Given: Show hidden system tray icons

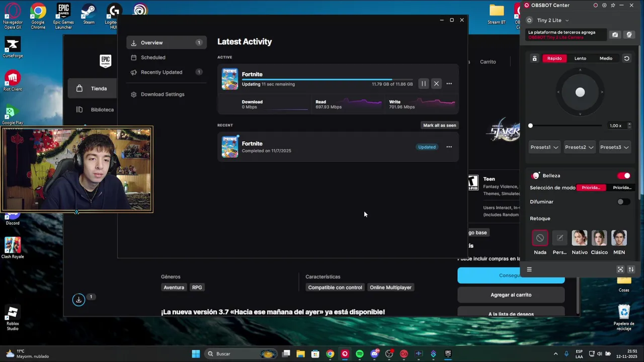Looking at the screenshot, I should point(555,354).
